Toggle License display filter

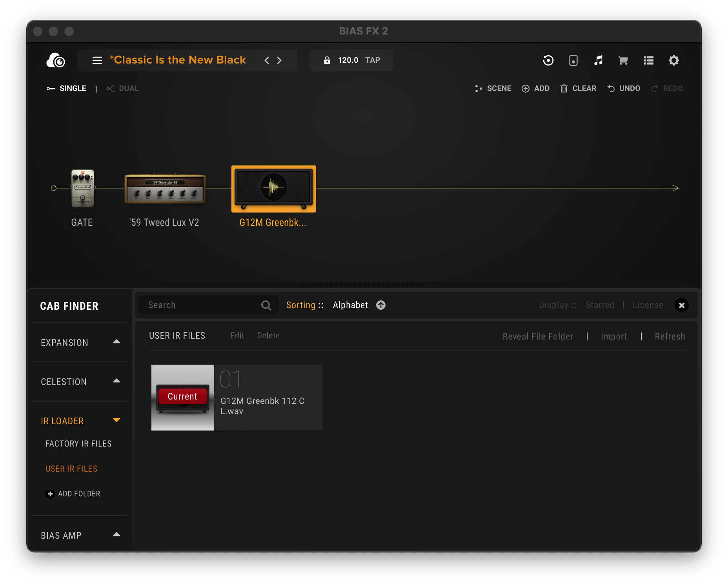tap(648, 305)
